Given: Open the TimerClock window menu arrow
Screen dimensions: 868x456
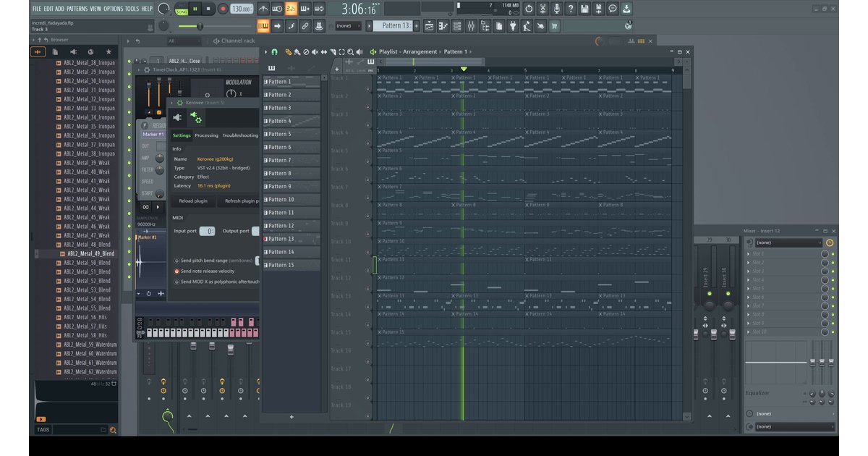Looking at the screenshot, I should point(139,69).
